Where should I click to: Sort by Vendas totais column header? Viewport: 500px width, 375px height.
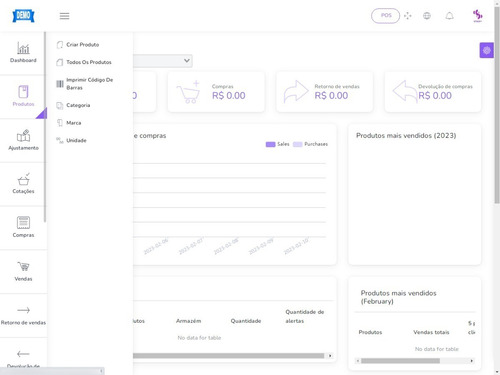click(x=431, y=332)
